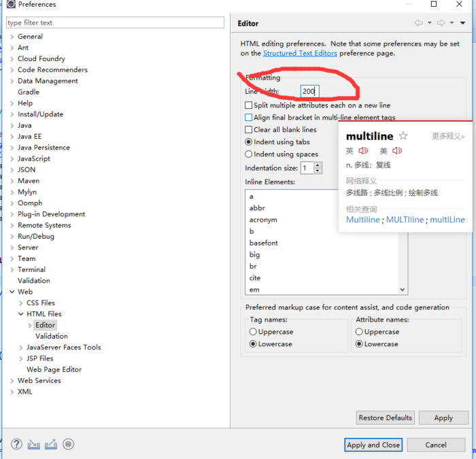
Task: Click the Restore Defaults button
Action: 386,418
